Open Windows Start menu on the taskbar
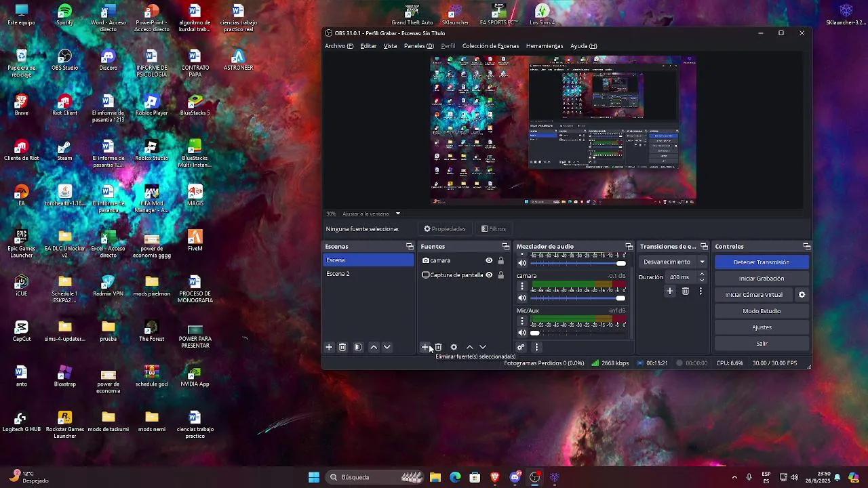This screenshot has height=488, width=868. 314,477
